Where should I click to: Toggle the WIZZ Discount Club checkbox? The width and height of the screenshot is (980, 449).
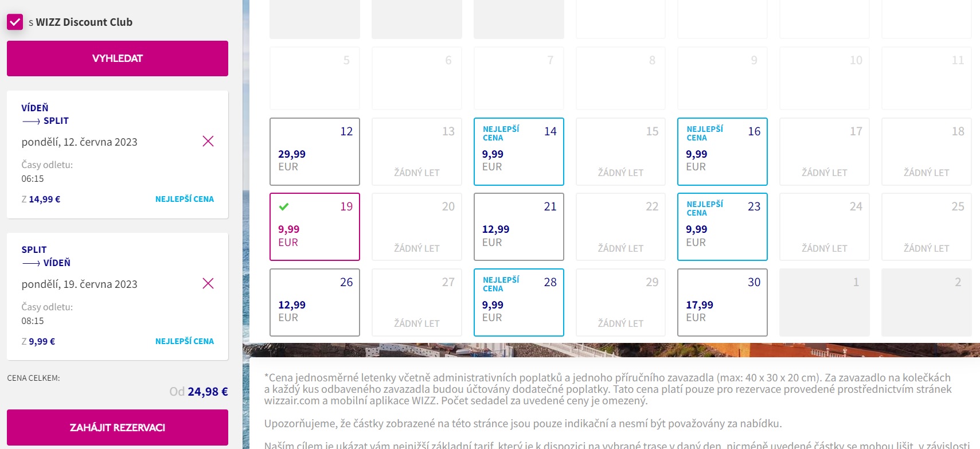15,22
